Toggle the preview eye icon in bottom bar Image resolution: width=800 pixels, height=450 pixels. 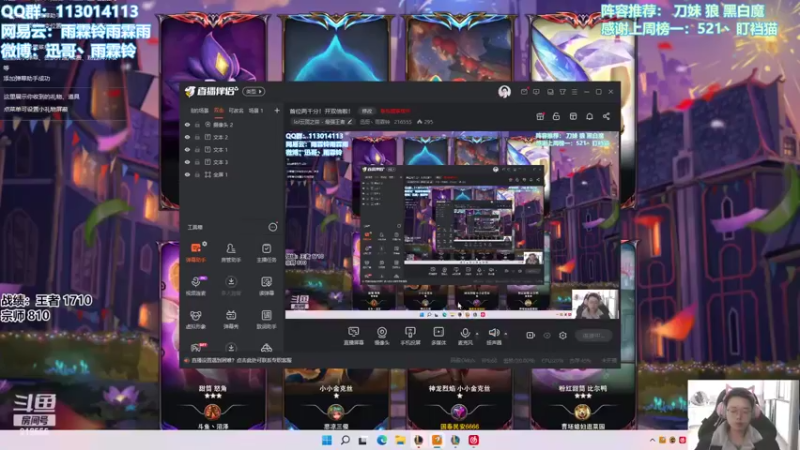click(547, 335)
